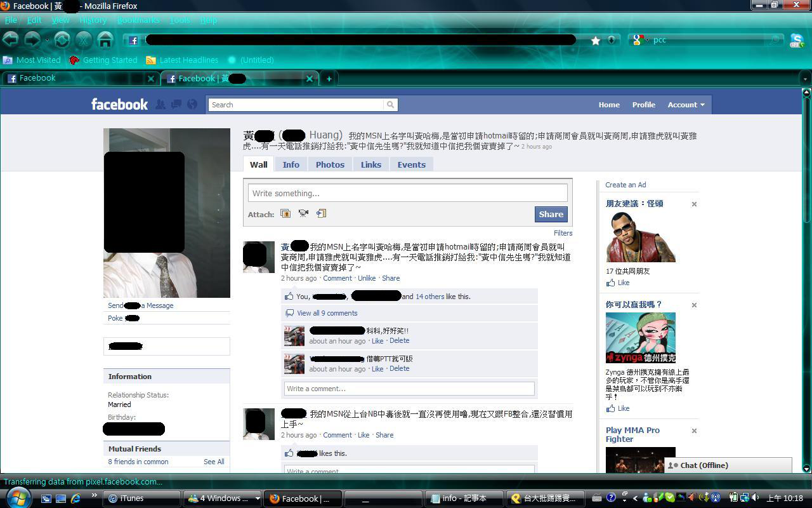
Task: Click the facebook logo in the blue bar
Action: pos(119,104)
